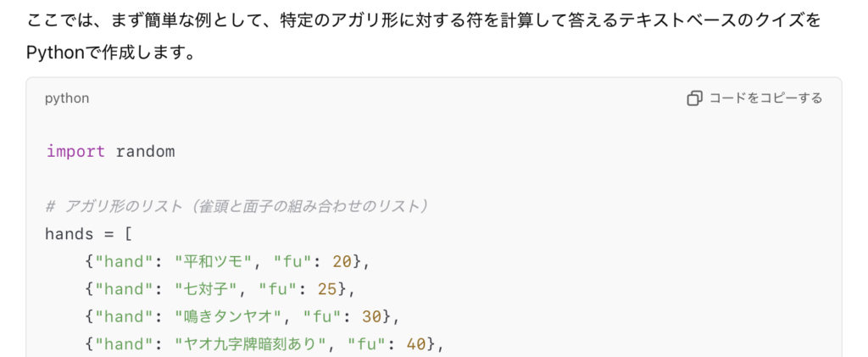This screenshot has height=357, width=868.
Task: Click the word Pythonで作成します in paragraph
Action: (x=110, y=53)
